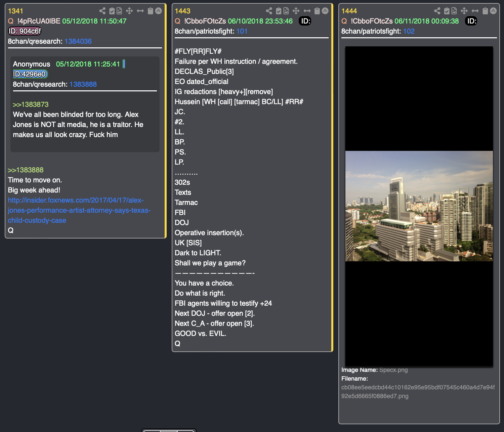Viewport: 504px width, 432px height.
Task: Follow the >>1383873 reply reference
Action: [x=31, y=104]
